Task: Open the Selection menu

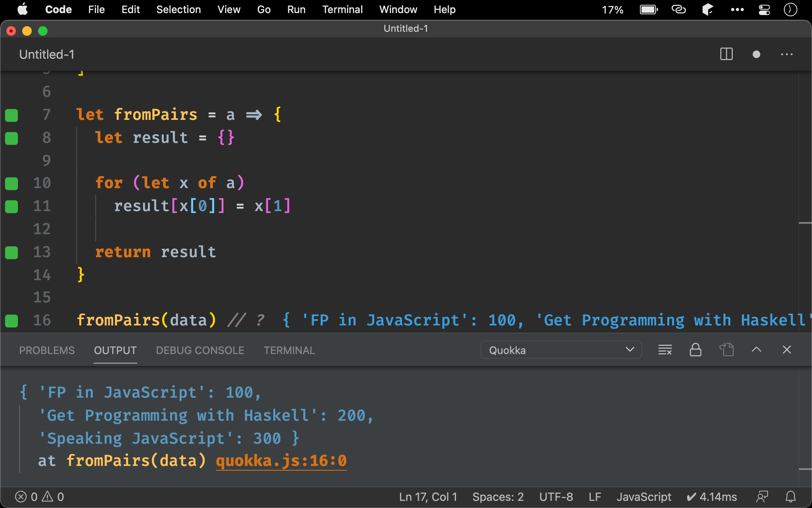Action: [x=178, y=10]
